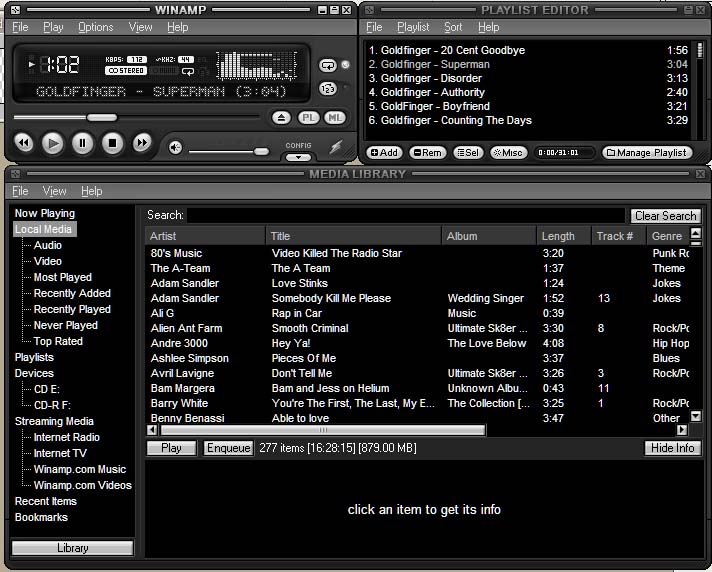Click the Clear Search button

coord(665,216)
